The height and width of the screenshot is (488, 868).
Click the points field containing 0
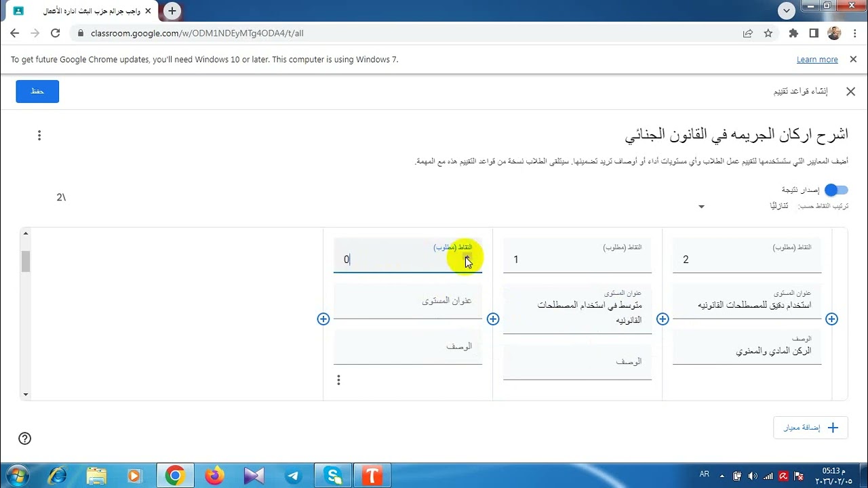coord(408,256)
